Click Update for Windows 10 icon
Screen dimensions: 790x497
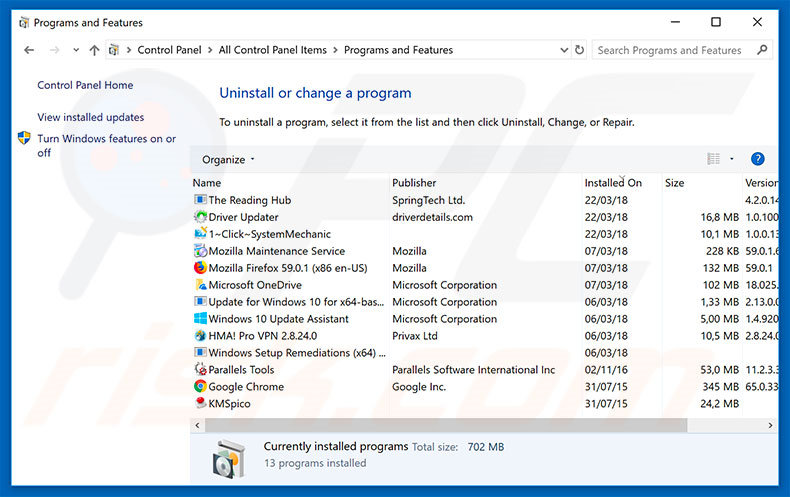click(200, 301)
